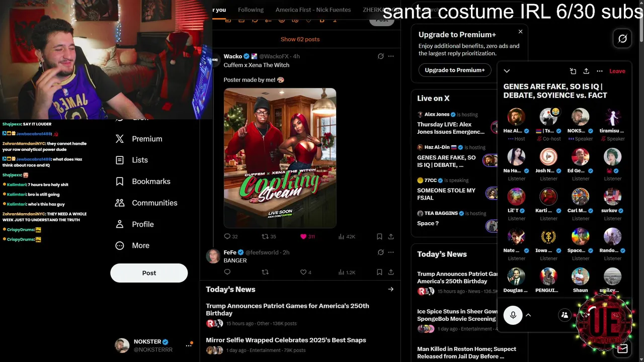This screenshot has width=644, height=362.
Task: Open the Premium page from sidebar
Action: (139, 139)
